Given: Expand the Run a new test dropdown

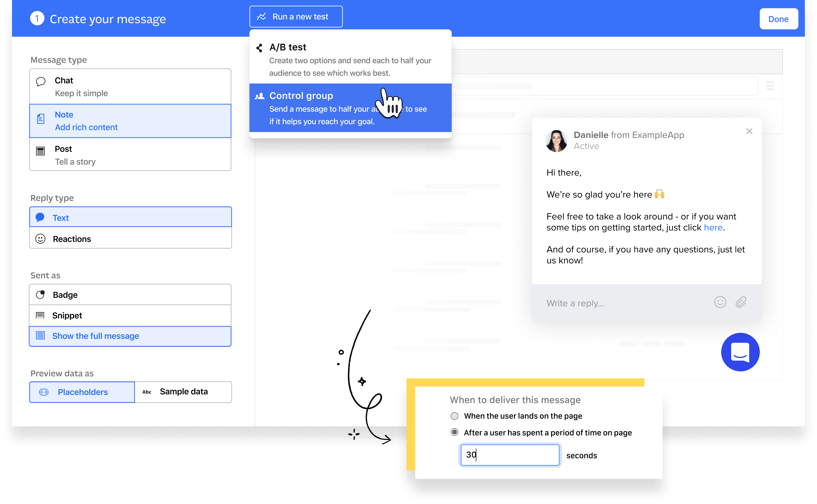Looking at the screenshot, I should tap(295, 17).
